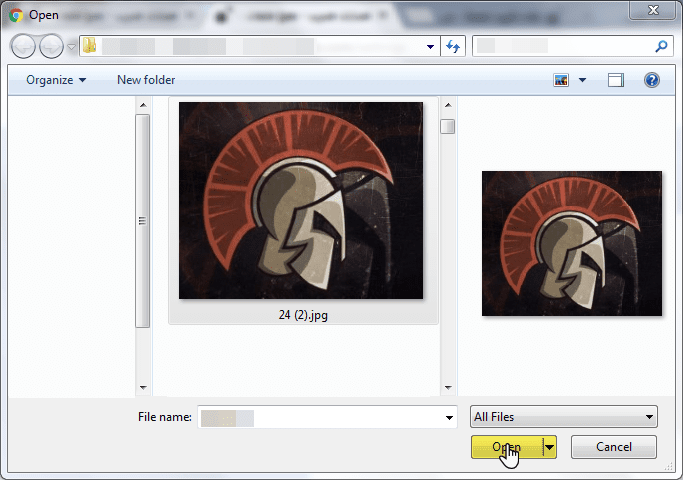Screen dimensions: 683x480
Task: Open the All Files type dropdown
Action: pos(564,417)
